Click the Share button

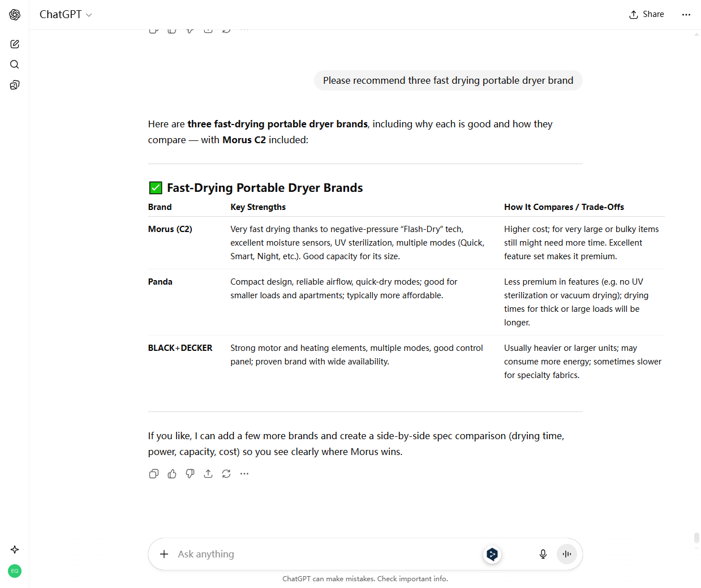647,15
